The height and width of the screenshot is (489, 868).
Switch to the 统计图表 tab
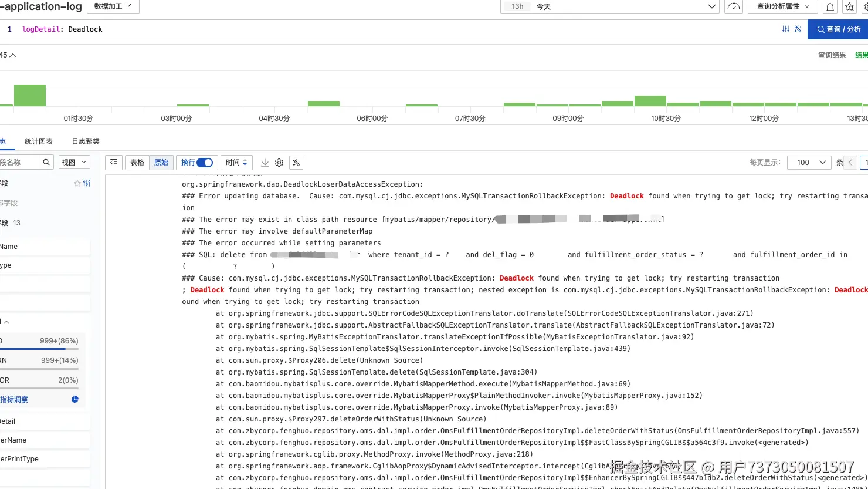[39, 141]
